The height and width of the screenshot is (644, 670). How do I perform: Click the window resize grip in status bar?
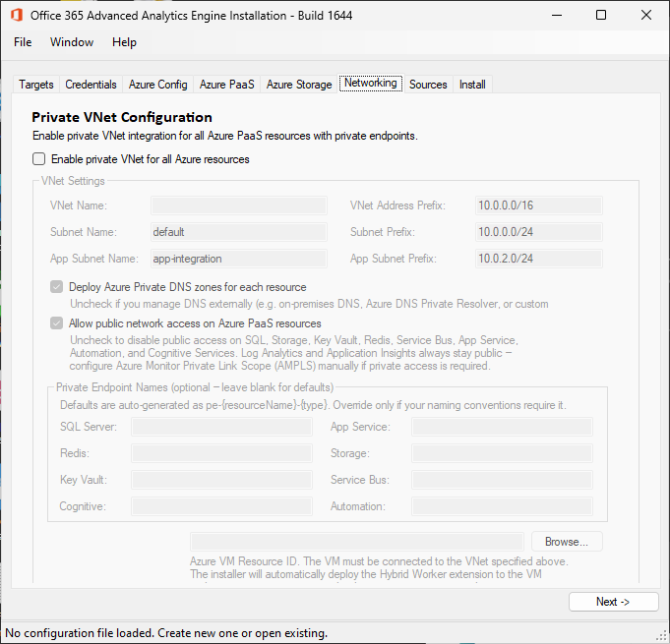[x=661, y=635]
